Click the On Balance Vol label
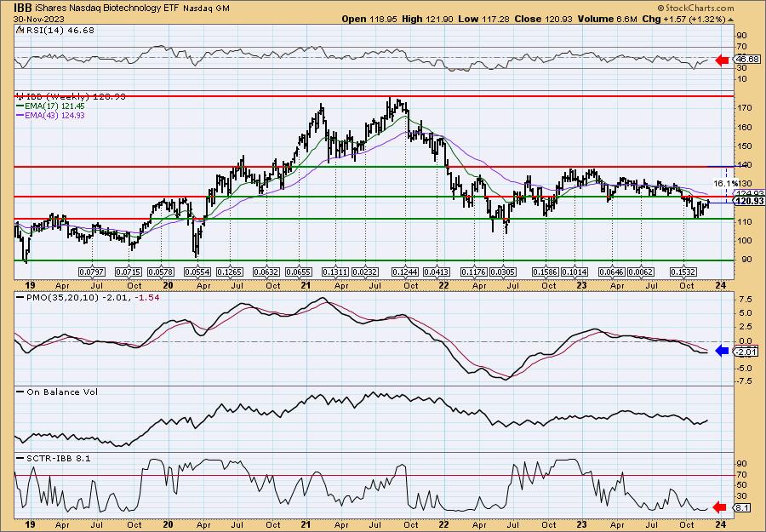Screen dimensions: 766x532 57,392
